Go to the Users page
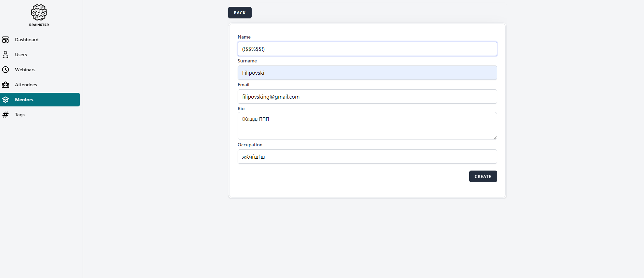Image resolution: width=644 pixels, height=278 pixels. tap(21, 55)
